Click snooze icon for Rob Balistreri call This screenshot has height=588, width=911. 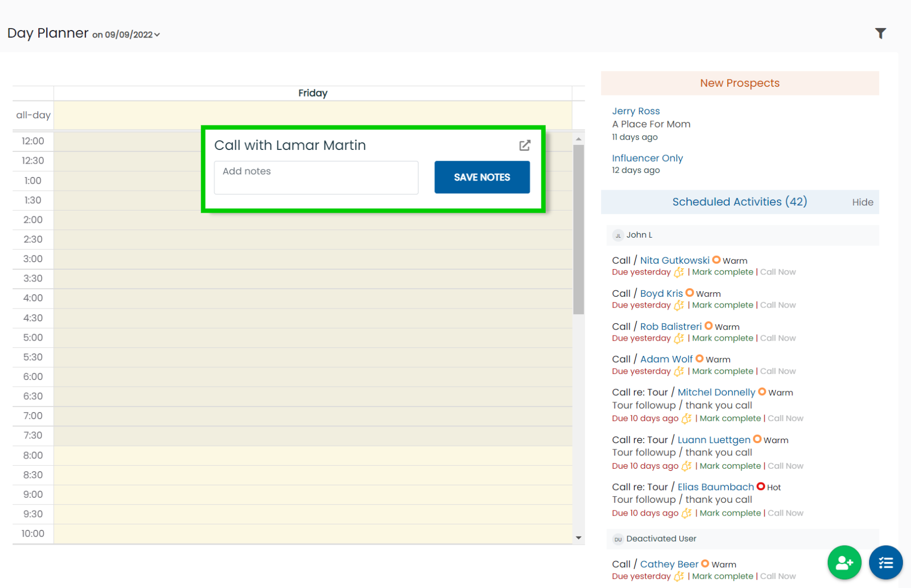679,338
